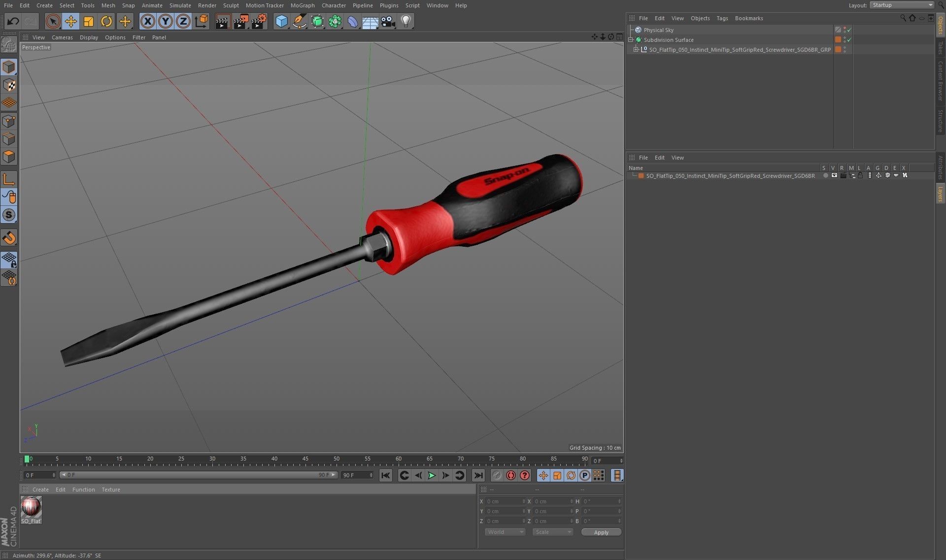Viewport: 946px width, 560px height.
Task: Toggle layer solo dot for SO_FlatTip layer
Action: point(825,176)
